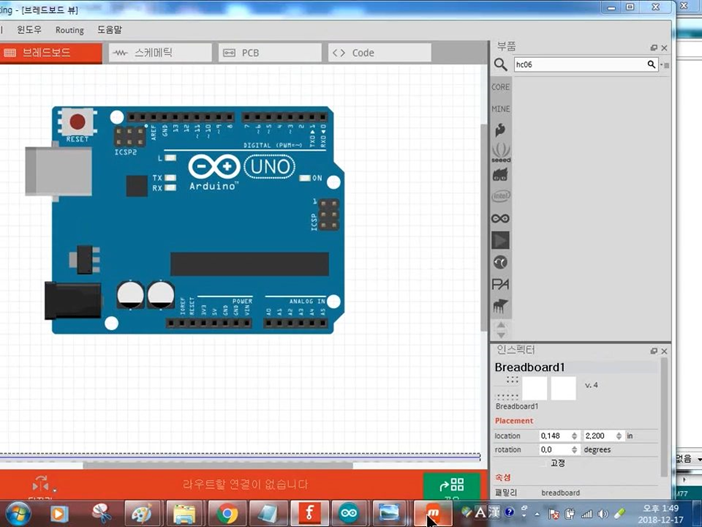Click the Flip/Rotate toolbar button
This screenshot has height=527, width=702.
click(x=42, y=485)
